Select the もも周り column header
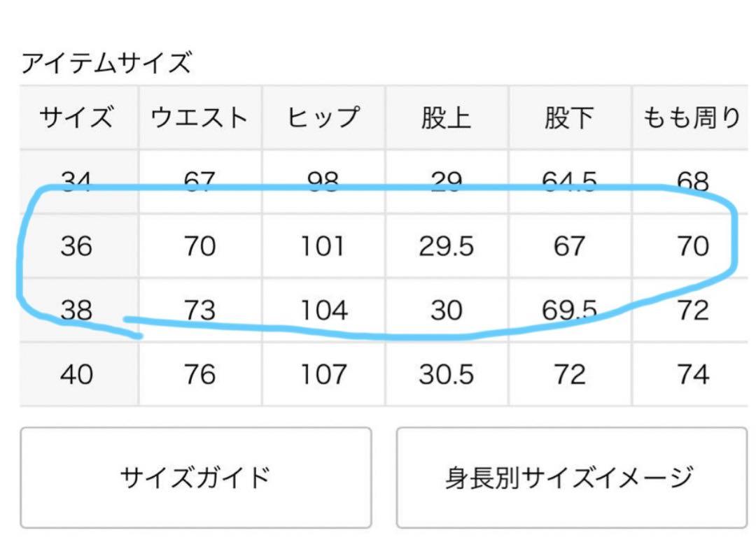This screenshot has height=542, width=756. pyautogui.click(x=692, y=117)
